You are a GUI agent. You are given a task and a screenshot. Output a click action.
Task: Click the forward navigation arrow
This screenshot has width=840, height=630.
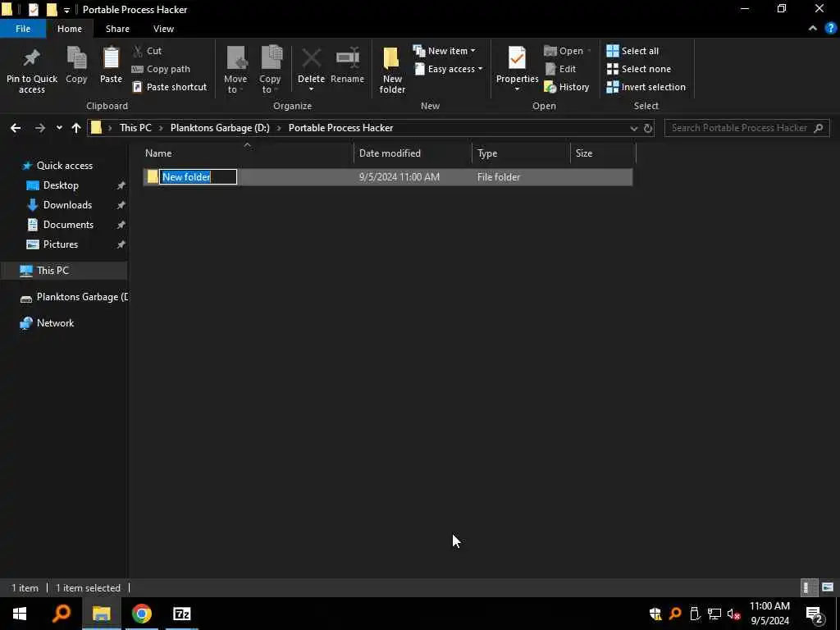point(39,128)
